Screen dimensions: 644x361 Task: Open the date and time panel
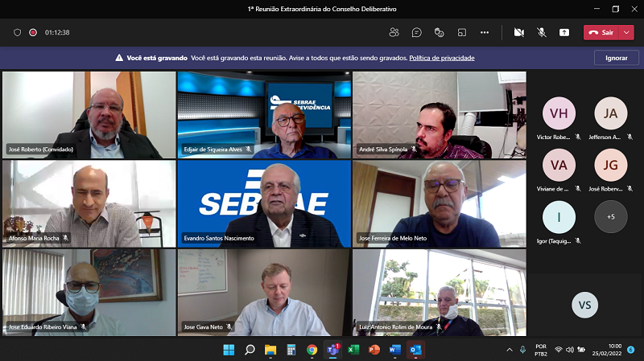(608, 350)
